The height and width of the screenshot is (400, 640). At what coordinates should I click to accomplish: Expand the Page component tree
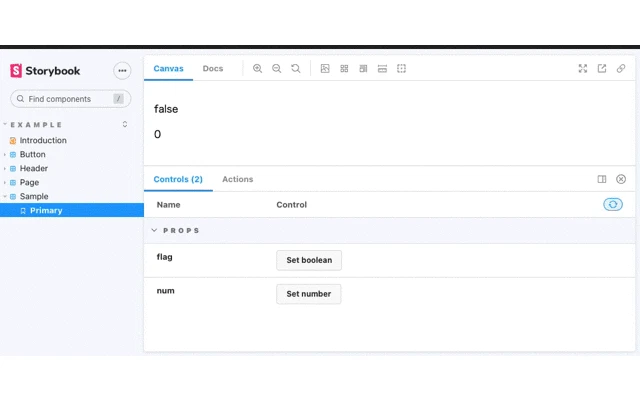(x=5, y=182)
